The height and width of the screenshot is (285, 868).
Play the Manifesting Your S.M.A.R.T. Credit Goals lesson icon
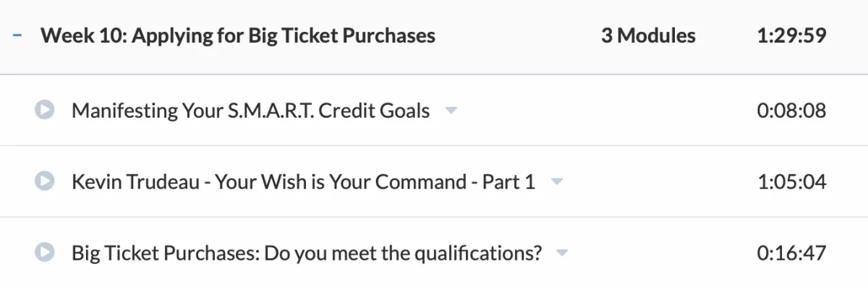click(x=45, y=110)
